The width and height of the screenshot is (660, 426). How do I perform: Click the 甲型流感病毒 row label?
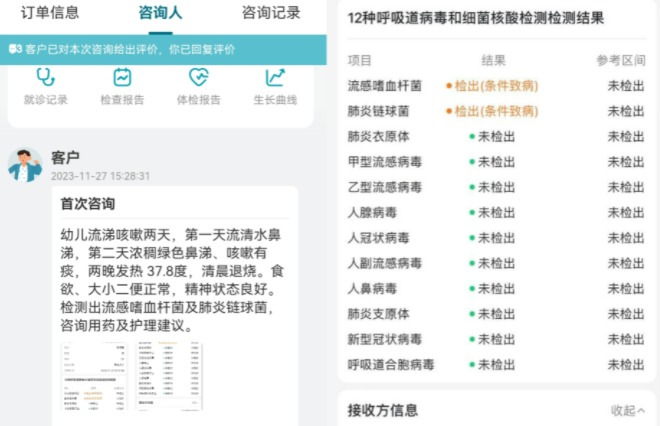tap(385, 162)
